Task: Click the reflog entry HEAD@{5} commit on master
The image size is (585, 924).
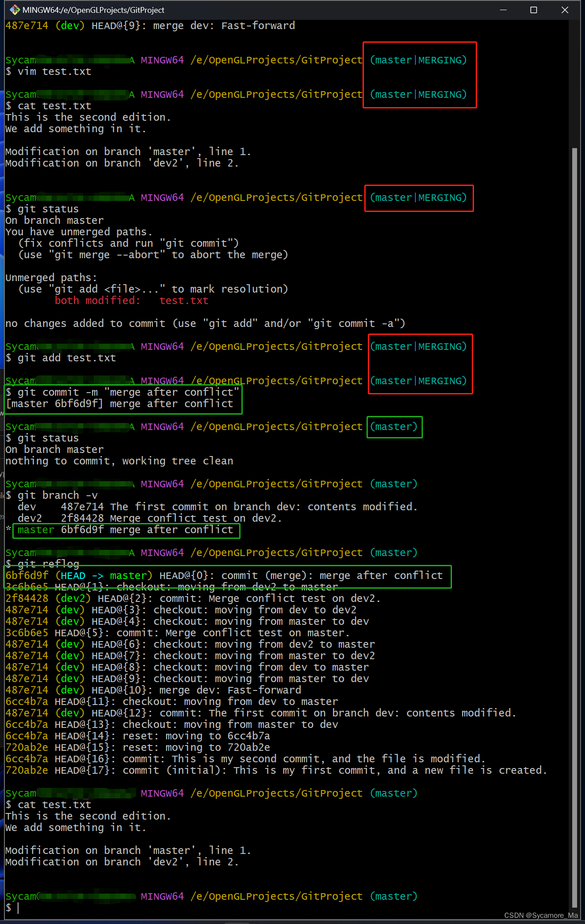Action: coord(178,633)
